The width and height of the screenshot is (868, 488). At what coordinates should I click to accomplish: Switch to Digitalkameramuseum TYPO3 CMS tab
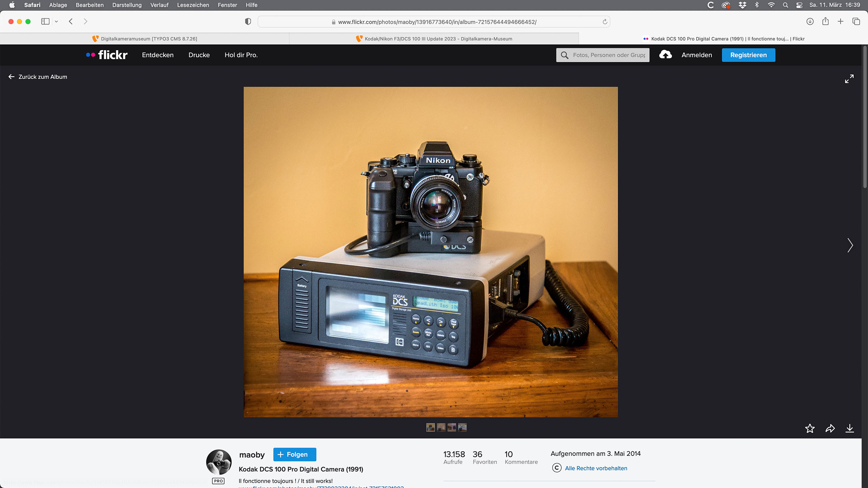(145, 39)
